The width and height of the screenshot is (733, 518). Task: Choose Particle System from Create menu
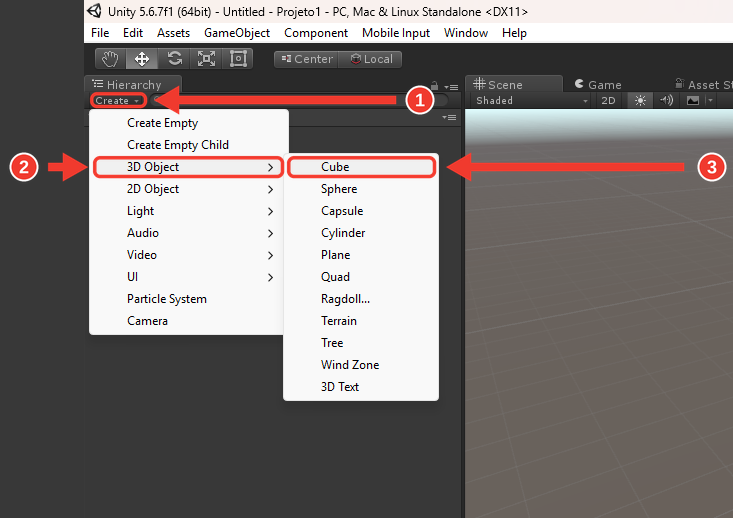pos(186,299)
